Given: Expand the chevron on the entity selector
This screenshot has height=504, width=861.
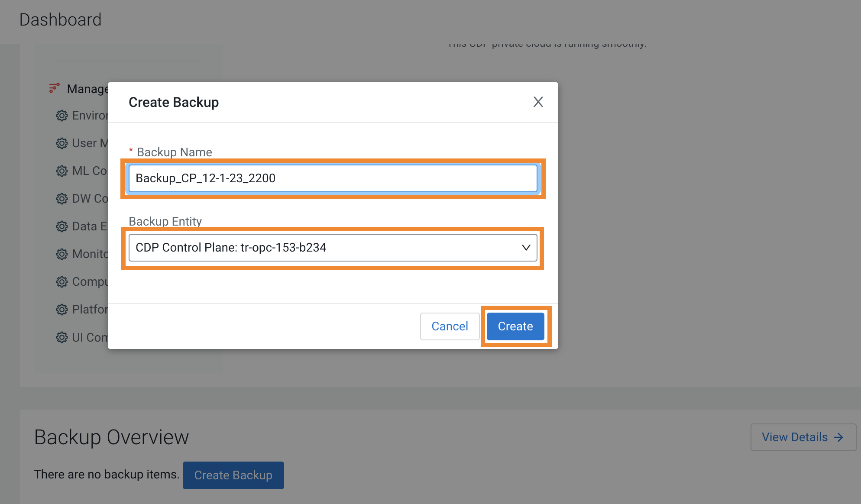Looking at the screenshot, I should point(525,247).
